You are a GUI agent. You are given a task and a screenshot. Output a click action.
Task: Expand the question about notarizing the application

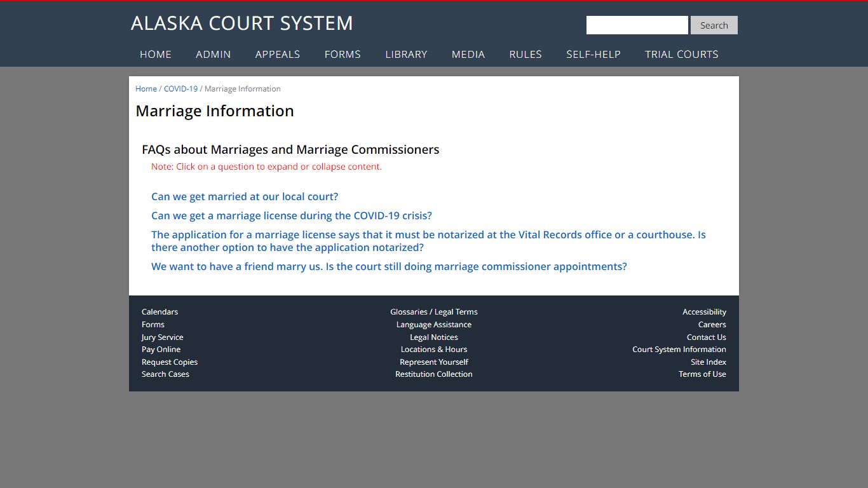point(428,241)
